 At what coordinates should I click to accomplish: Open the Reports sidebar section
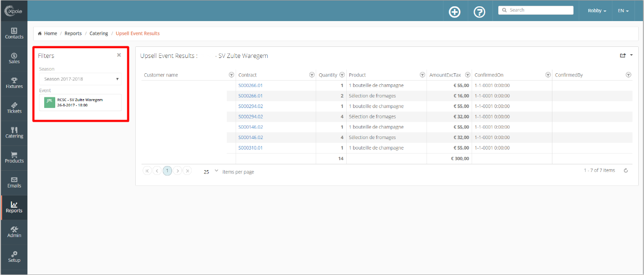click(x=14, y=207)
